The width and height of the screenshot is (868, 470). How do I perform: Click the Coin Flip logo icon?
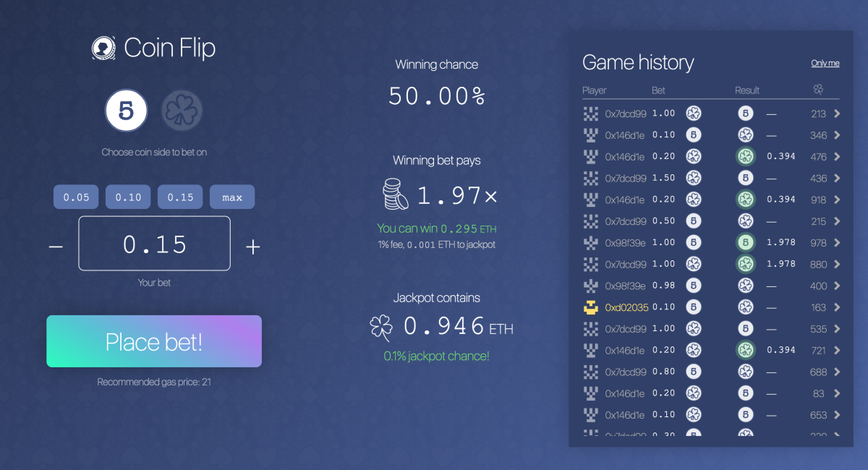click(x=103, y=48)
